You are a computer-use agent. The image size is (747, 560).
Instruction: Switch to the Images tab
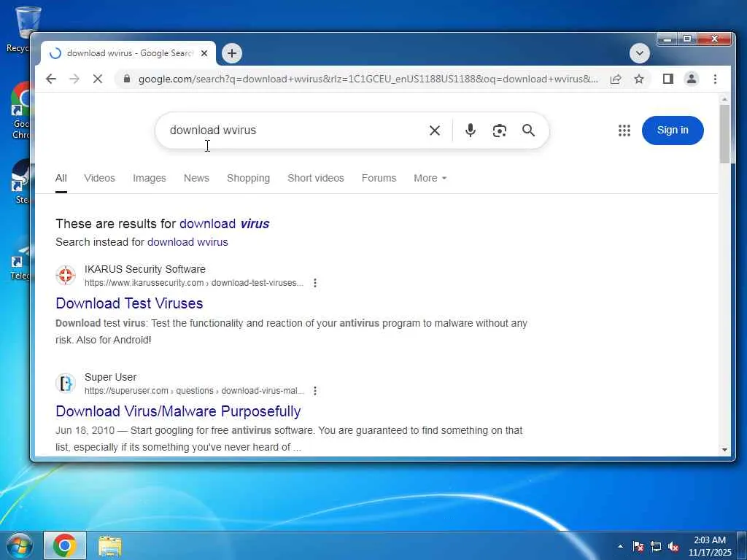(149, 178)
